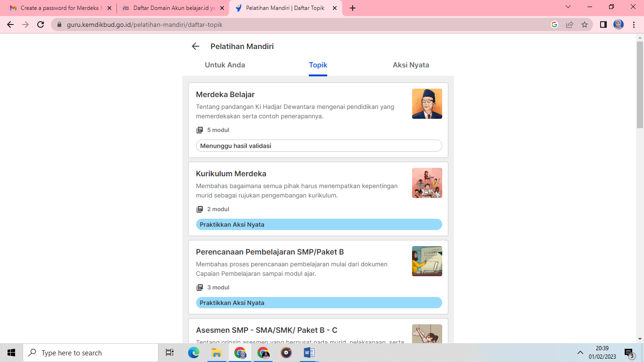Image resolution: width=644 pixels, height=362 pixels.
Task: Click the Google icon in address bar
Action: pos(554,25)
